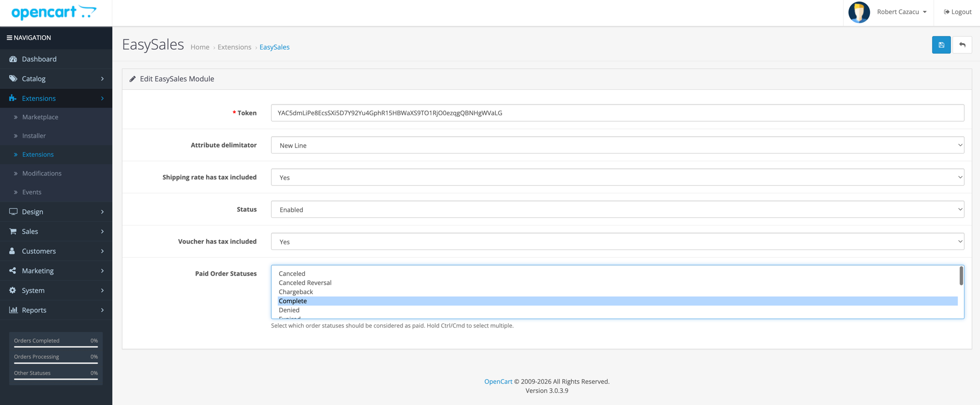The height and width of the screenshot is (405, 980).
Task: Click the Orders Completed progress bar
Action: pyautogui.click(x=56, y=347)
